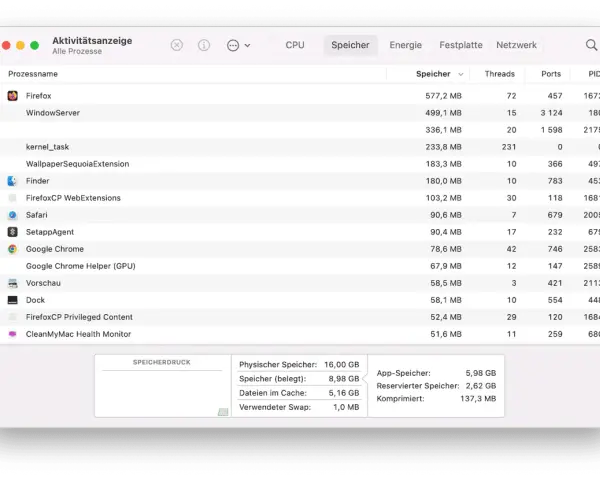Click the Dateien im Cache entry

(x=299, y=393)
